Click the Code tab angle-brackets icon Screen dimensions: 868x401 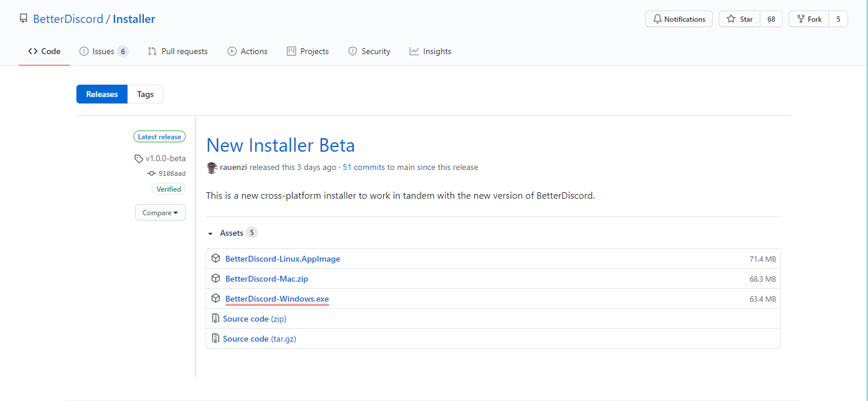click(x=33, y=51)
